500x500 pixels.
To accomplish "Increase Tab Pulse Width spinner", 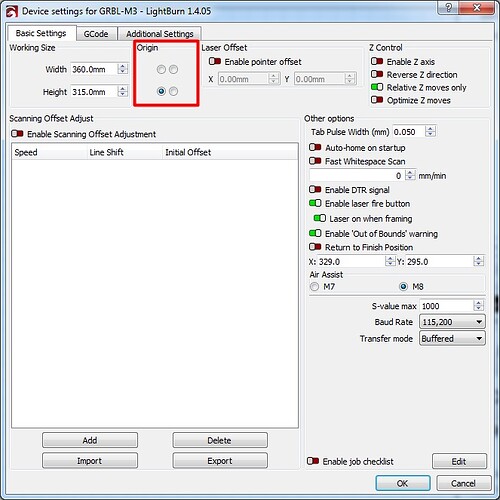I will pos(430,129).
